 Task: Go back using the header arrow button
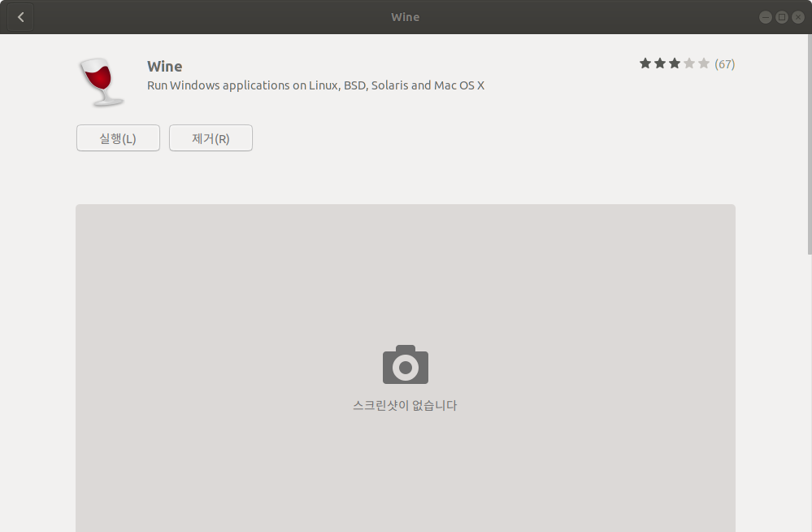tap(20, 17)
